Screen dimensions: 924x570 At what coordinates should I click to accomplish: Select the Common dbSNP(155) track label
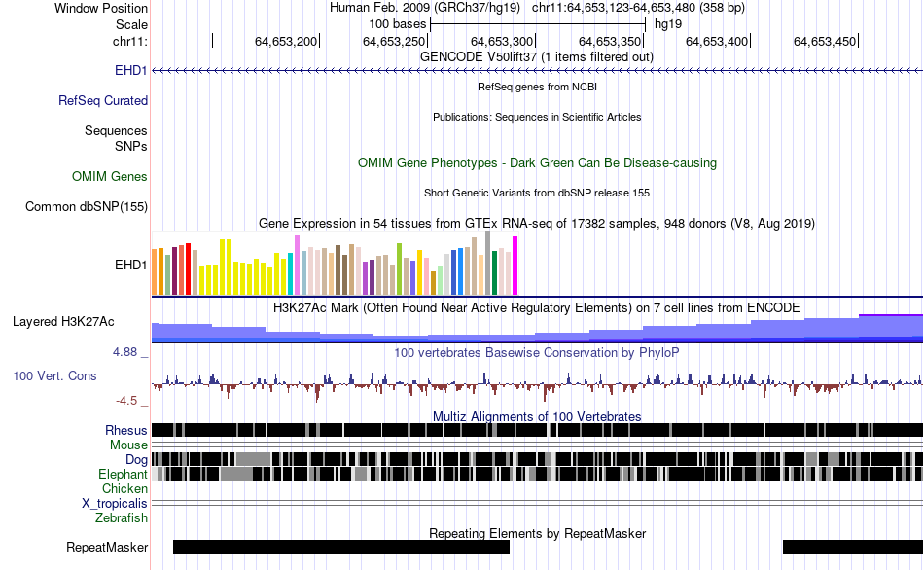coord(87,206)
